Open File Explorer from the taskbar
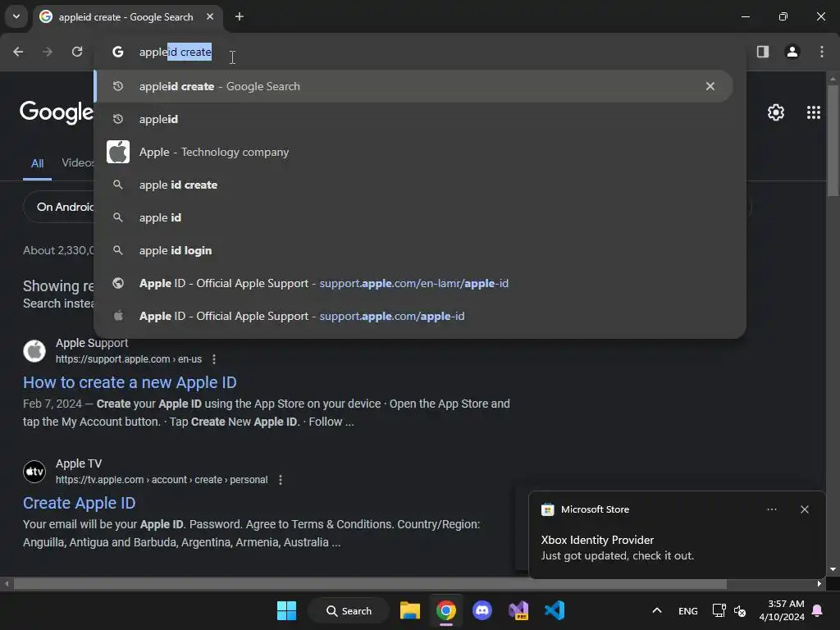Screen dimensions: 840x630 410,610
